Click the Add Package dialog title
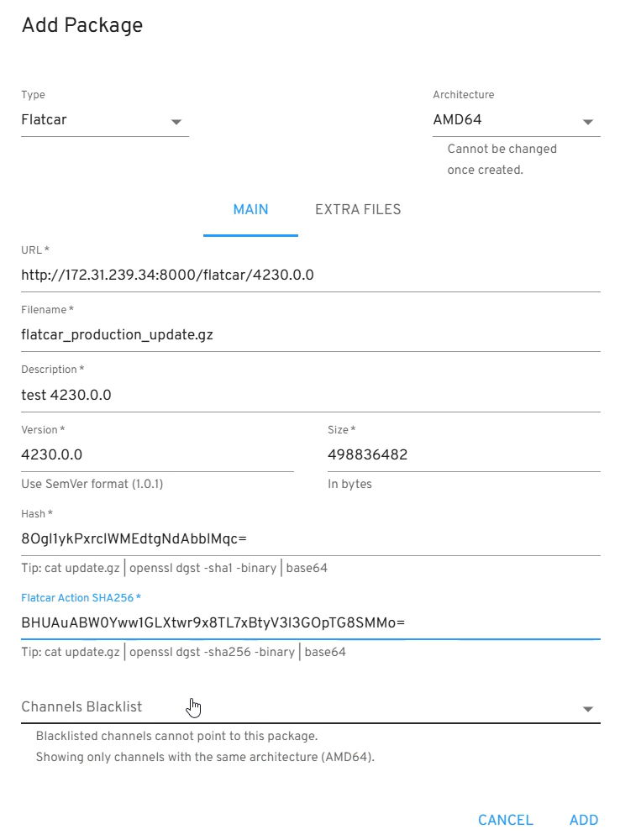 pos(82,25)
